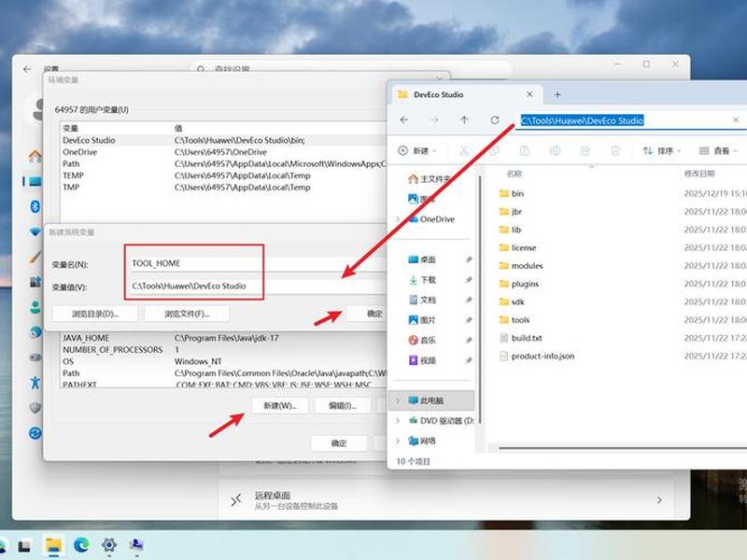Go up one folder in File Explorer
The width and height of the screenshot is (747, 560).
[464, 120]
